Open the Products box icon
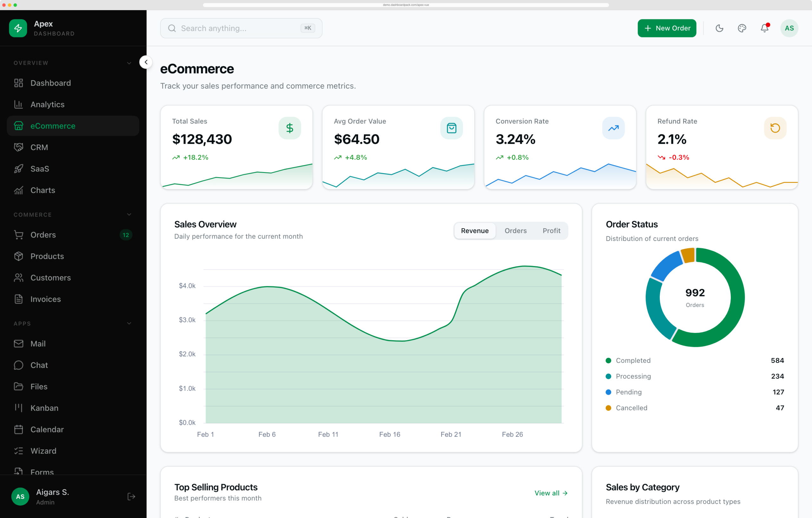812x518 pixels. coord(18,256)
